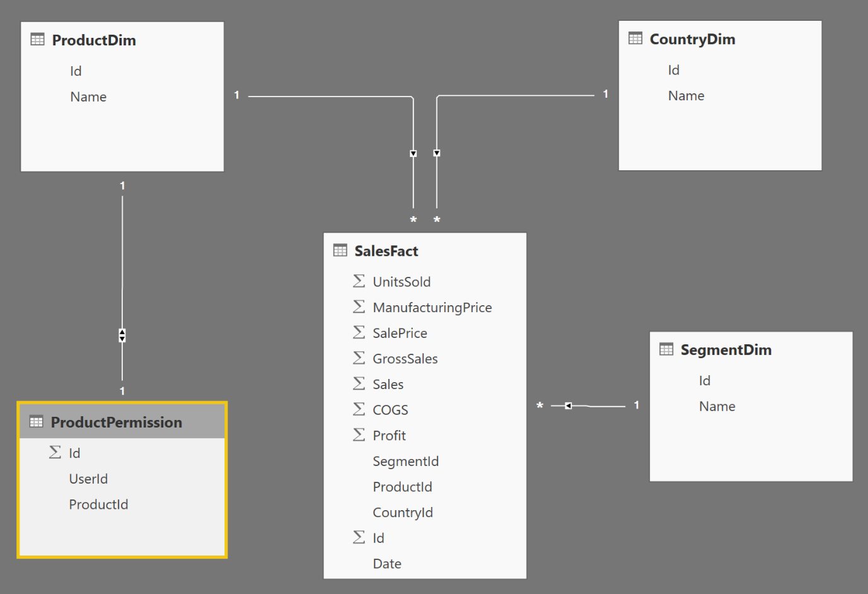Viewport: 868px width, 594px height.
Task: Click the ProductPermission table icon
Action: [37, 422]
